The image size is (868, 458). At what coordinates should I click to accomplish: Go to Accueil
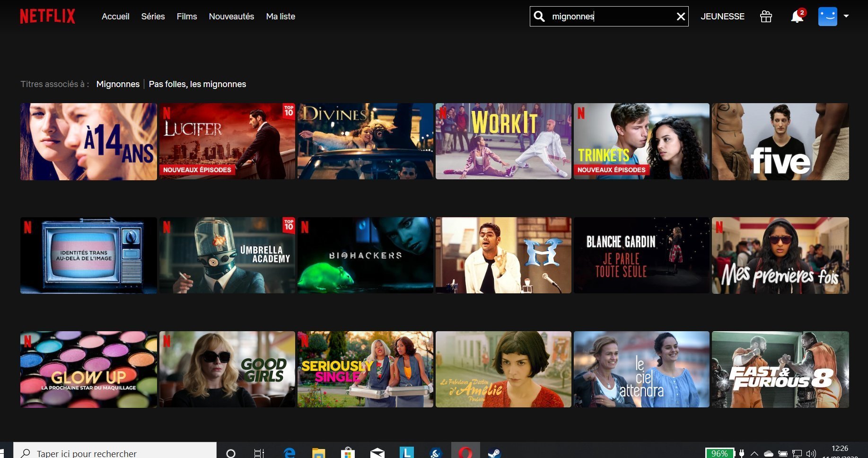point(115,17)
